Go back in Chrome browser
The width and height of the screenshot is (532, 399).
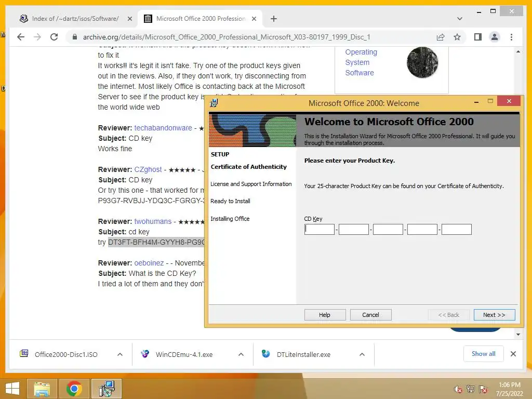[21, 37]
